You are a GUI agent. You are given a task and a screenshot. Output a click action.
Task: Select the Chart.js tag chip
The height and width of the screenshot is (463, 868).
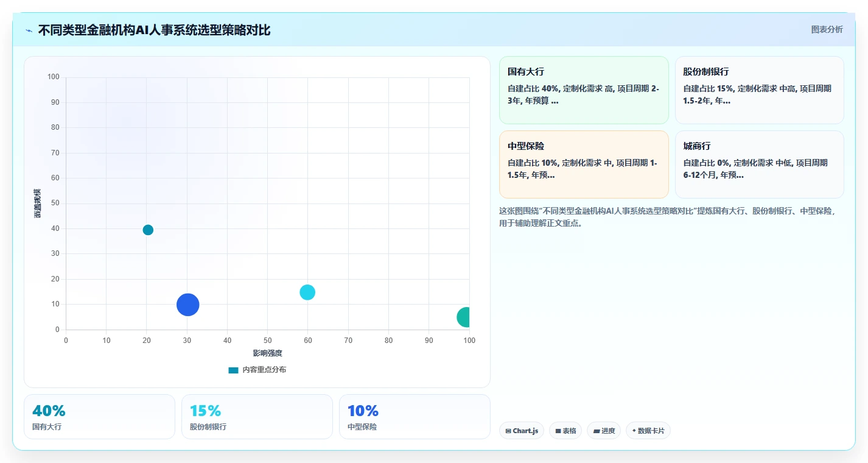coord(522,431)
